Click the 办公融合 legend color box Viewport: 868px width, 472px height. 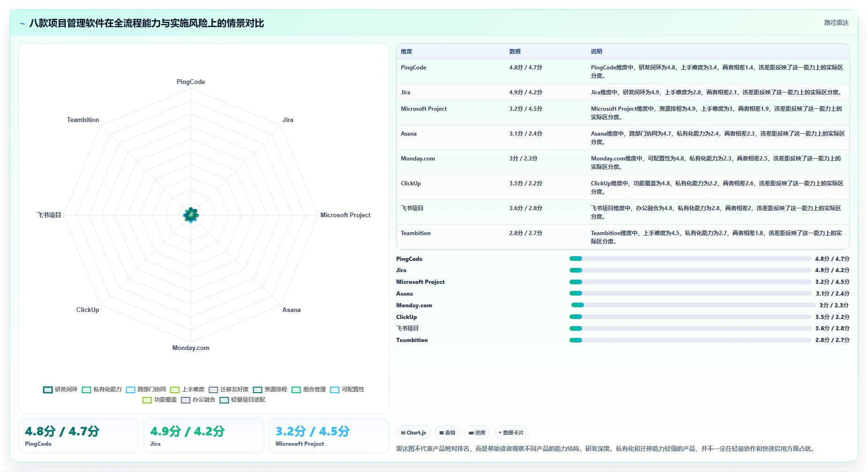point(185,400)
